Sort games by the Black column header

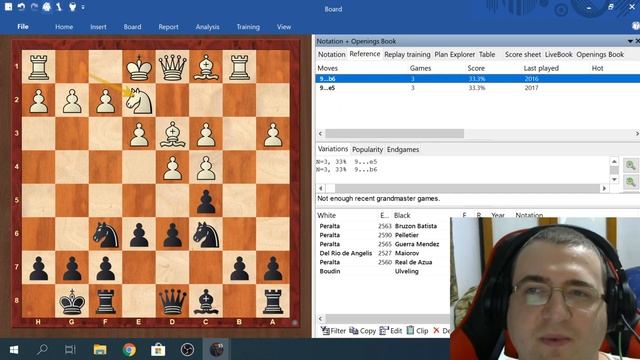(402, 215)
